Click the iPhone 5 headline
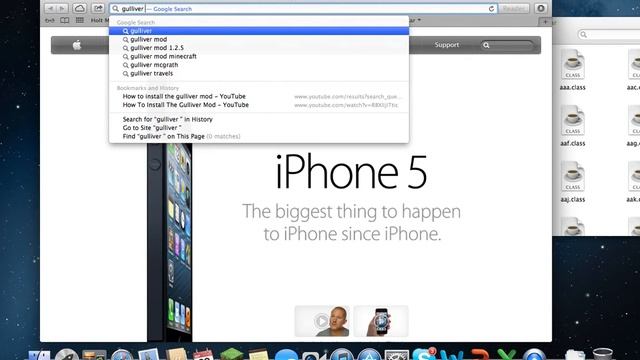This screenshot has height=360, width=640. tap(351, 172)
